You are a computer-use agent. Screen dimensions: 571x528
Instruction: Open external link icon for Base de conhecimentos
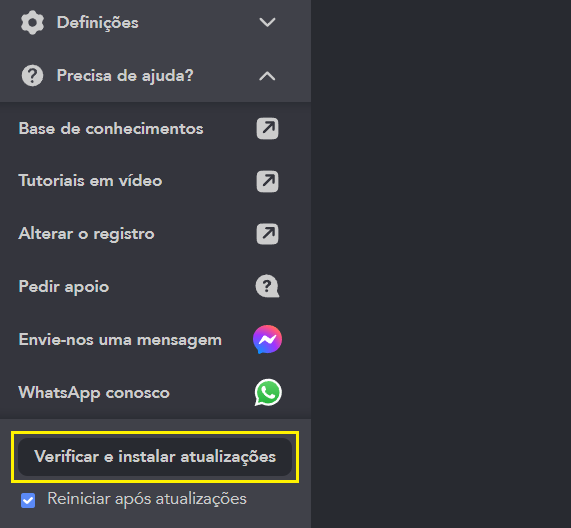267,129
